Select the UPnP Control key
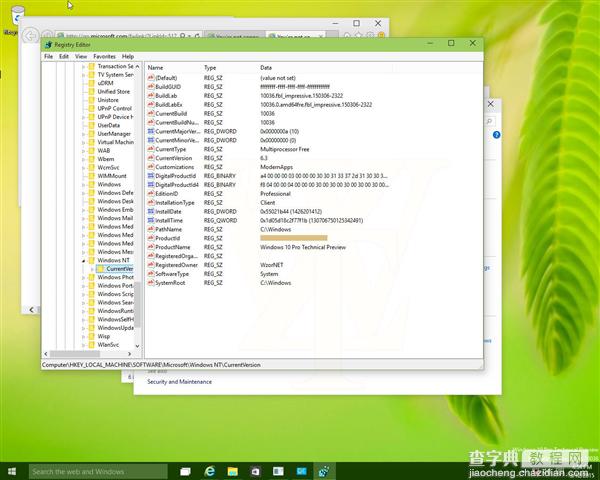Viewport: 600px width, 480px height. (x=114, y=108)
